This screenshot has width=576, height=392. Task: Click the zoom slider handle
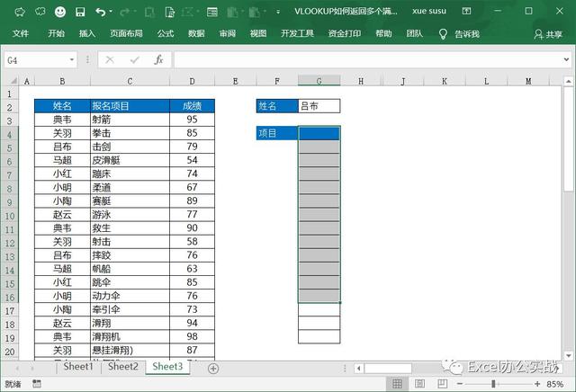(493, 384)
